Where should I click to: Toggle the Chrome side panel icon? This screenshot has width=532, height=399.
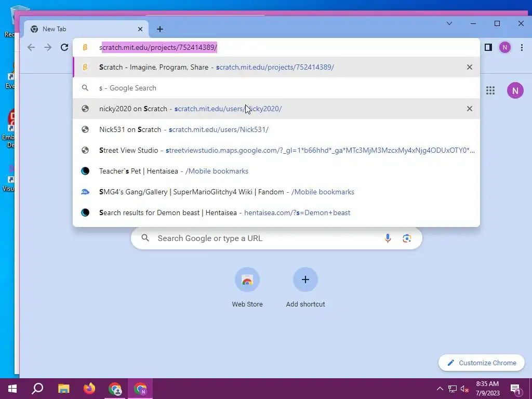point(488,47)
